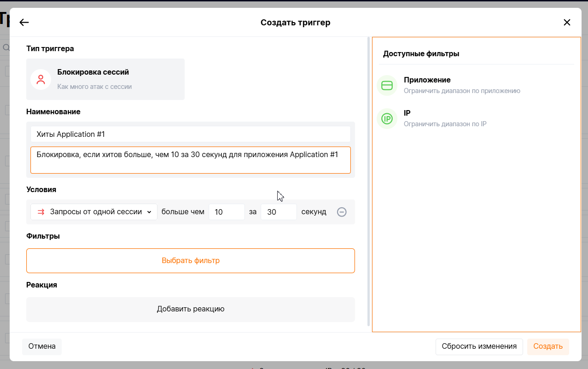This screenshot has width=588, height=369.
Task: Click the Приложение filter card icon
Action: coord(387,85)
